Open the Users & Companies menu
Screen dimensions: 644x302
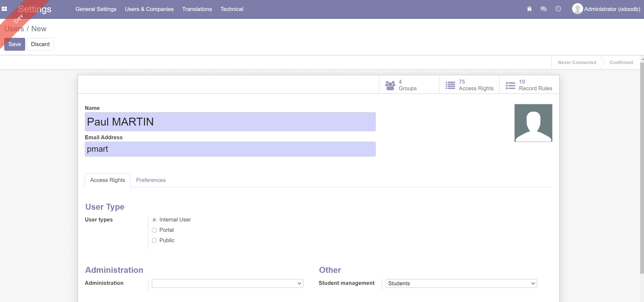[149, 9]
